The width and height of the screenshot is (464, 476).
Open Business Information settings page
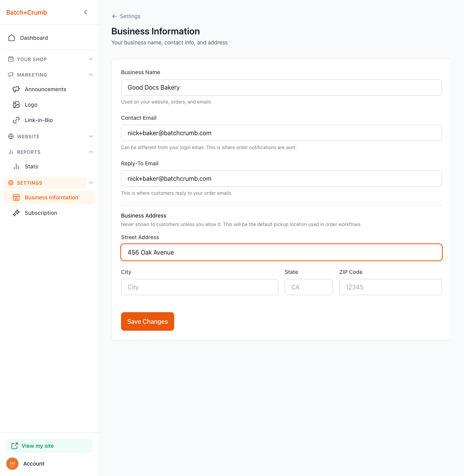(51, 197)
